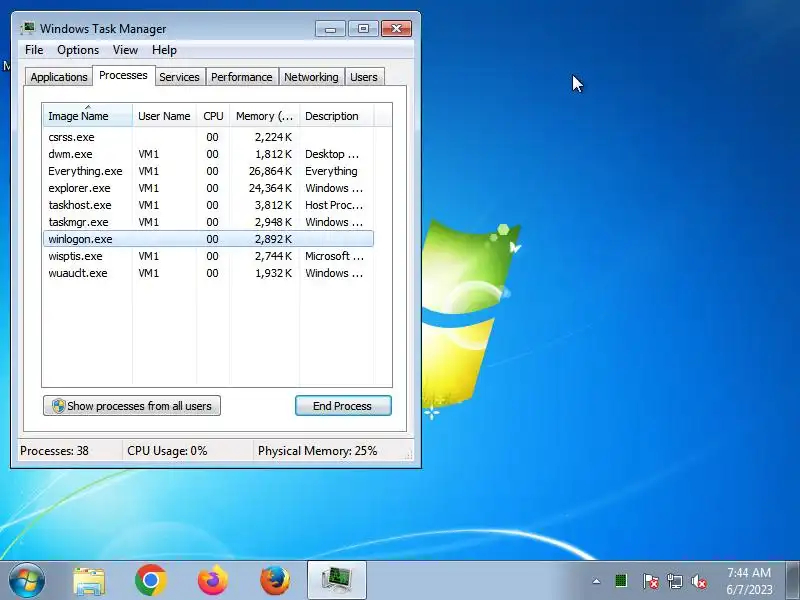The image size is (800, 600).
Task: Click the Show desktop strip
Action: tap(792, 580)
